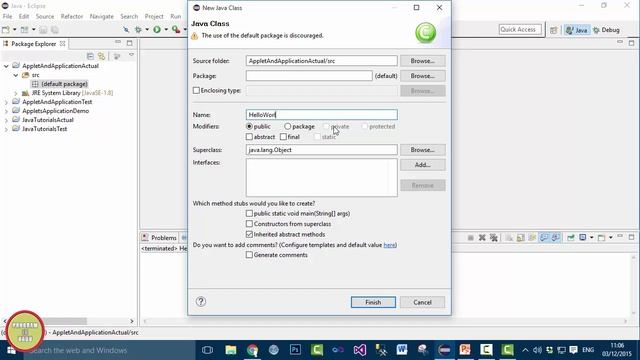This screenshot has height=360, width=640.
Task: Open the Project menu
Action: [154, 16]
